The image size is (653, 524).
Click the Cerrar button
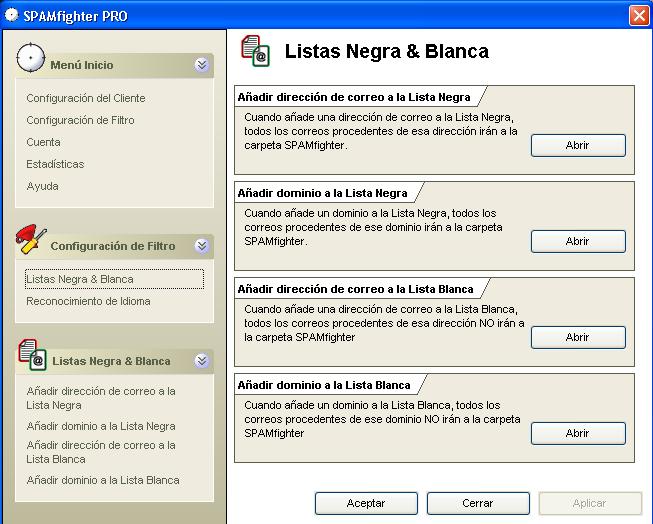[x=478, y=503]
